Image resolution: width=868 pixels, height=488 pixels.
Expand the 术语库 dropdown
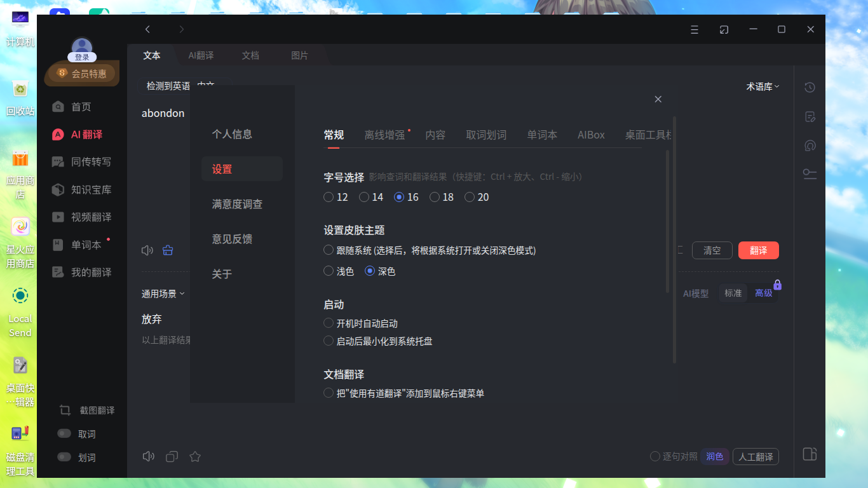tap(763, 87)
